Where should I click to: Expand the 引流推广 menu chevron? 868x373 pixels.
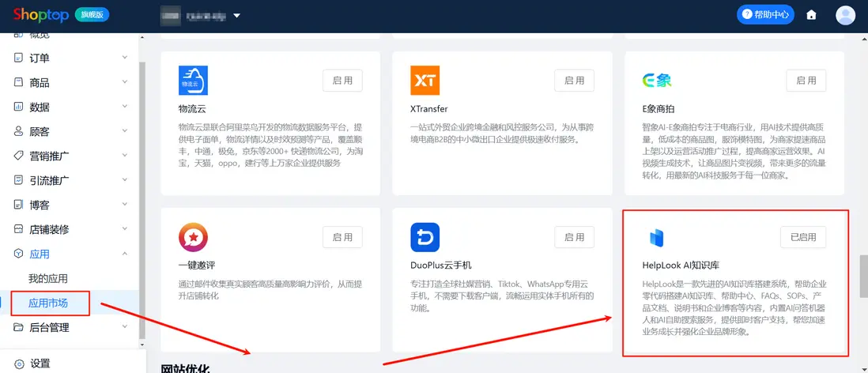[125, 180]
